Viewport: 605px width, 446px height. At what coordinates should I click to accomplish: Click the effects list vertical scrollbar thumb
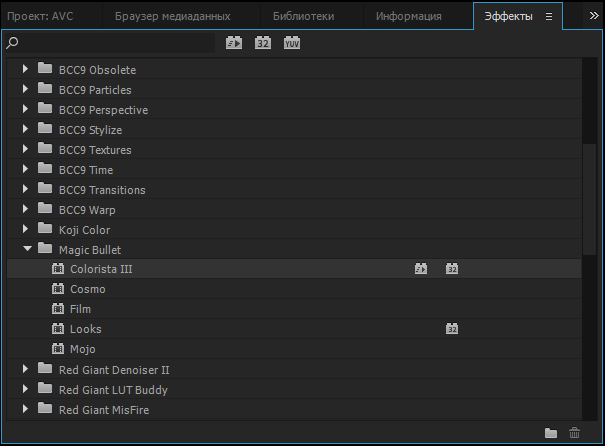coord(589,199)
